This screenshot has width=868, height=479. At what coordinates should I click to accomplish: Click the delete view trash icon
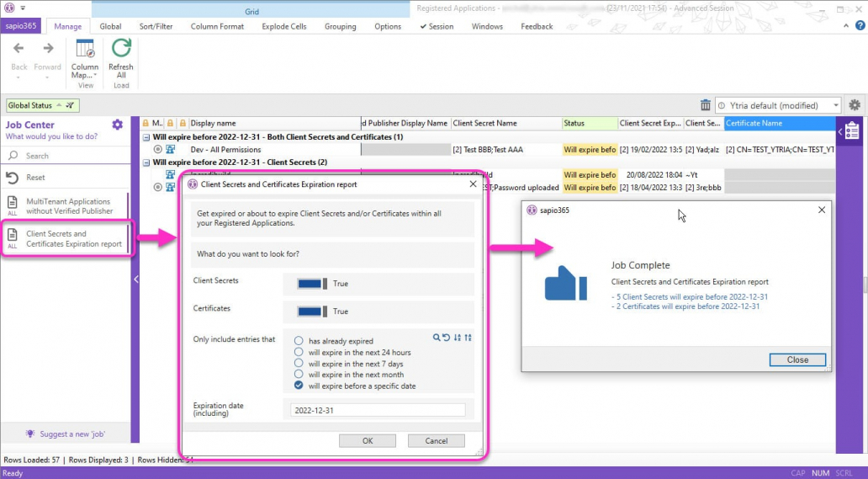tap(705, 105)
